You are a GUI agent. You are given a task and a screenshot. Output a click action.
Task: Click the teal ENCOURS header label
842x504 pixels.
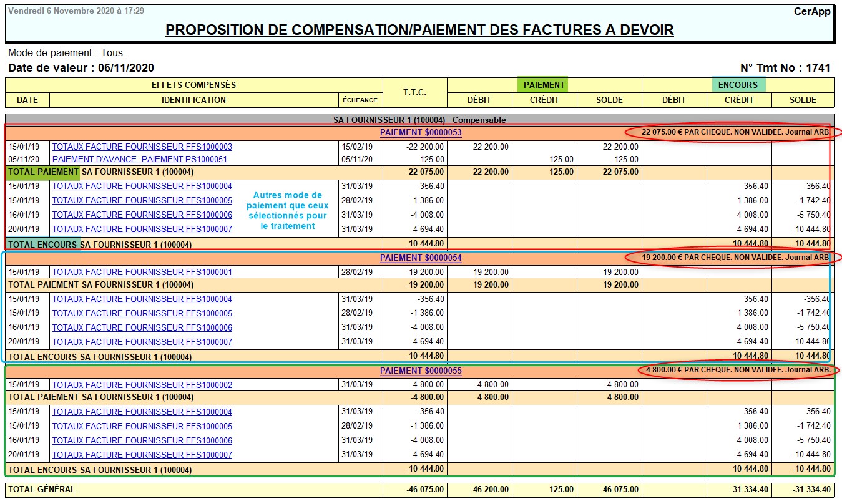(x=738, y=85)
